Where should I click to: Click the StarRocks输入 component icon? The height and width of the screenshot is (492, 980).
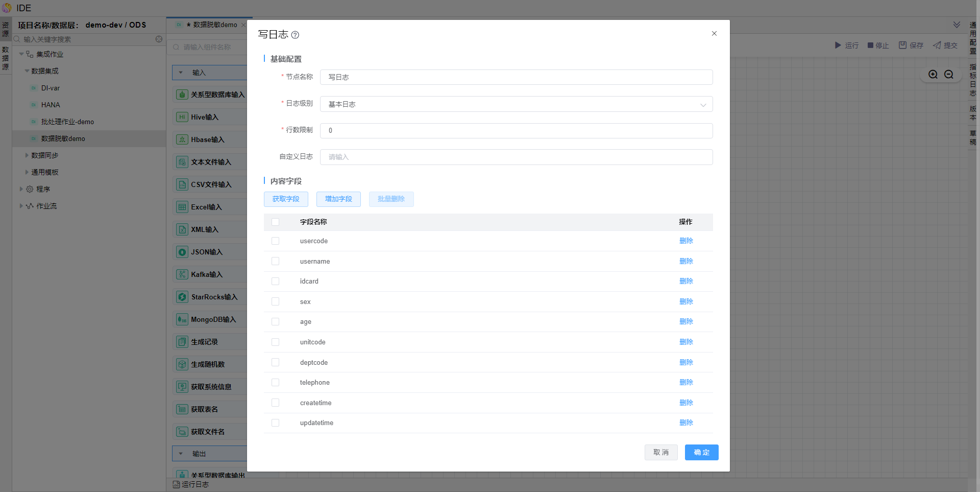pyautogui.click(x=182, y=297)
